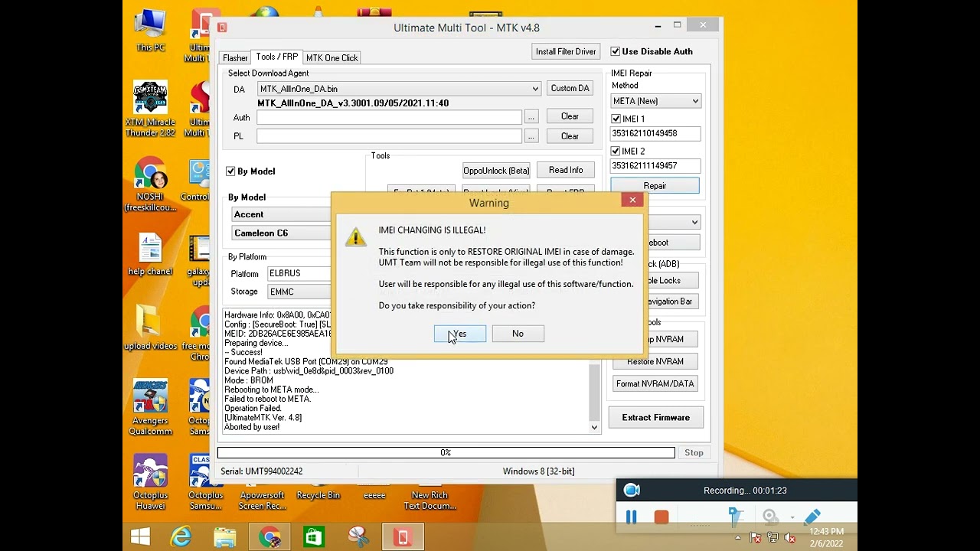Browse for Auth file with ... button
This screenshot has height=551, width=980.
(531, 117)
